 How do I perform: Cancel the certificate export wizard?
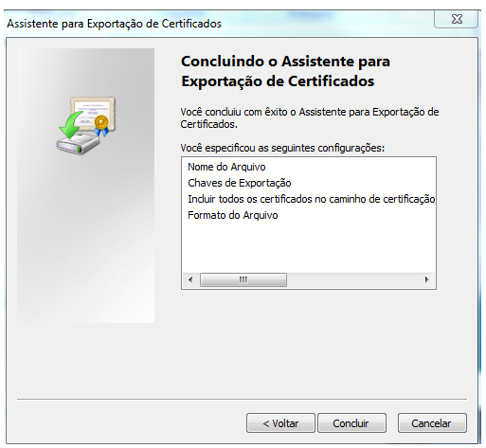click(432, 423)
